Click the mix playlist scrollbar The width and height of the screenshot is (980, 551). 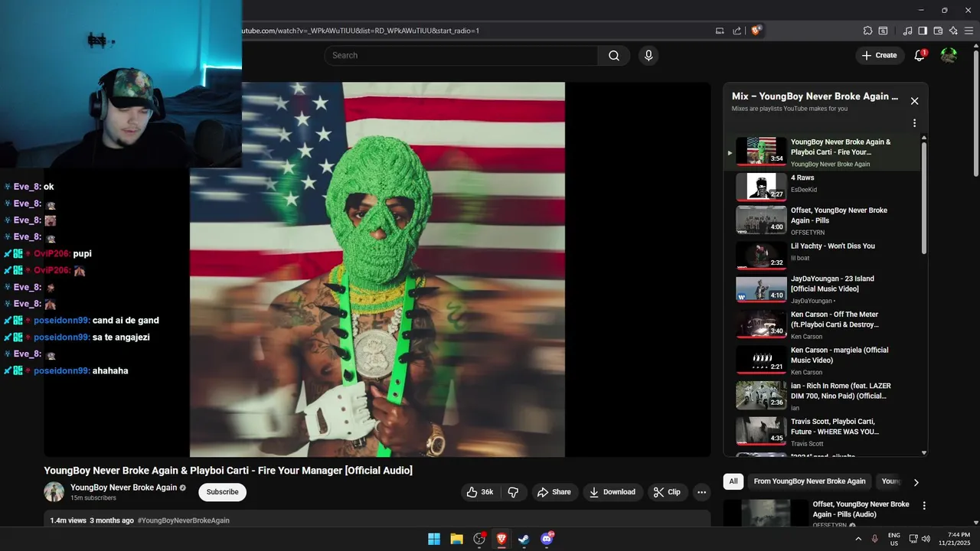coord(924,197)
